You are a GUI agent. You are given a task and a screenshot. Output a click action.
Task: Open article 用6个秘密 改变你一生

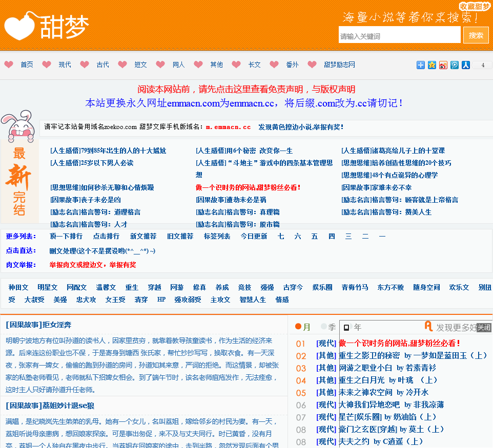pyautogui.click(x=244, y=151)
